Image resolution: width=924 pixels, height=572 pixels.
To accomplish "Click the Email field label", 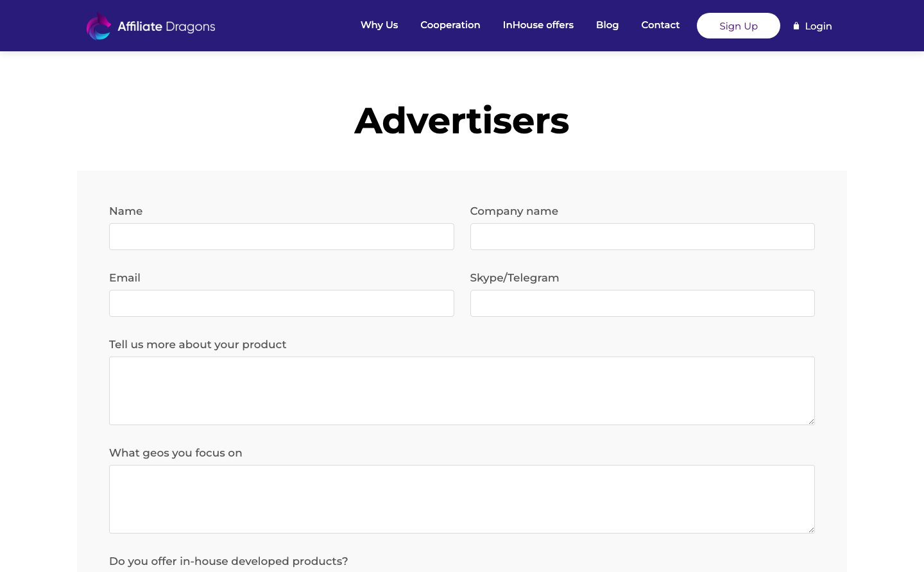I will coord(124,278).
